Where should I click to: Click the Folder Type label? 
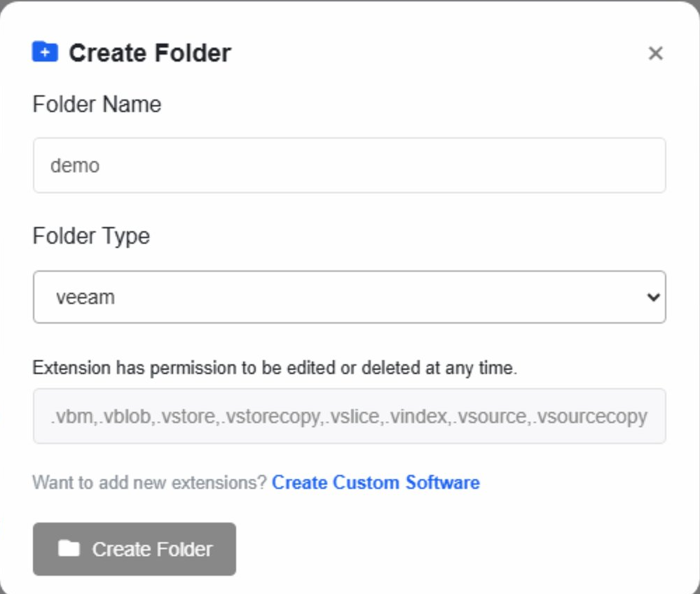(91, 236)
